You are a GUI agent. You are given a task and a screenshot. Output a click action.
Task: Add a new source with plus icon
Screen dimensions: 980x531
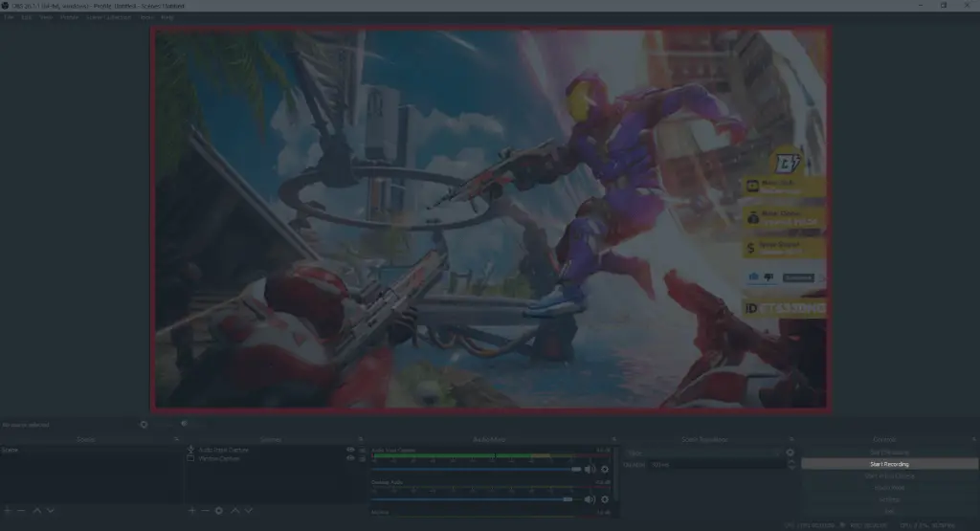click(x=191, y=510)
